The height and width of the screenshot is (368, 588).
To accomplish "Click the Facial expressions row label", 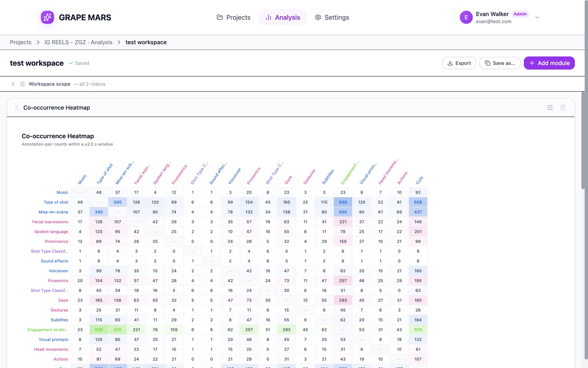I will (50, 222).
